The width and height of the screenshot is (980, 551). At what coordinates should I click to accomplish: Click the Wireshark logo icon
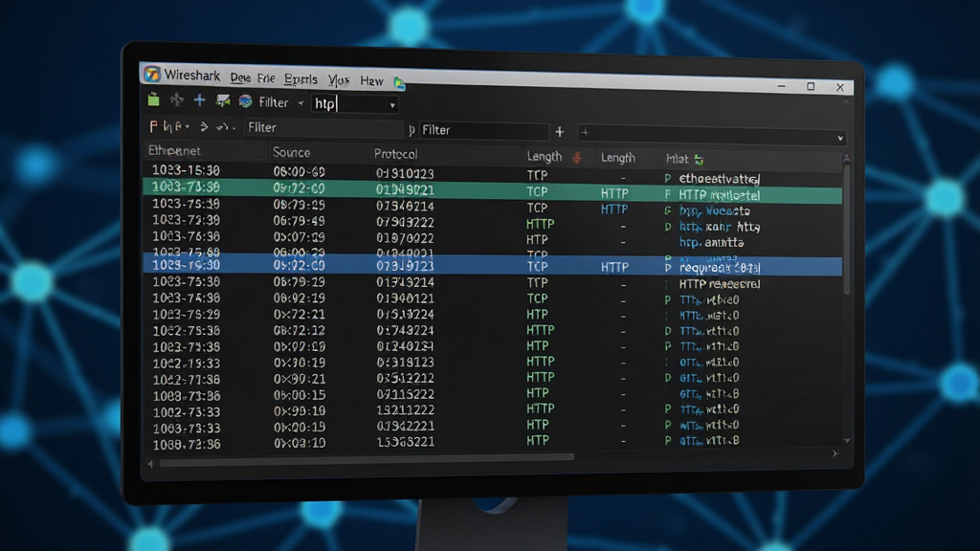152,75
